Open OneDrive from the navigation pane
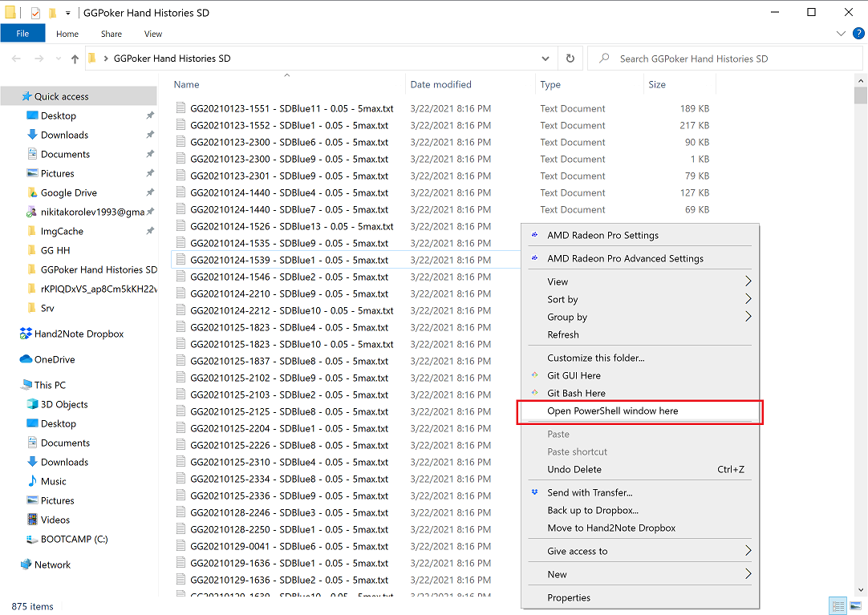Screen dimensions: 868x615 pos(54,358)
